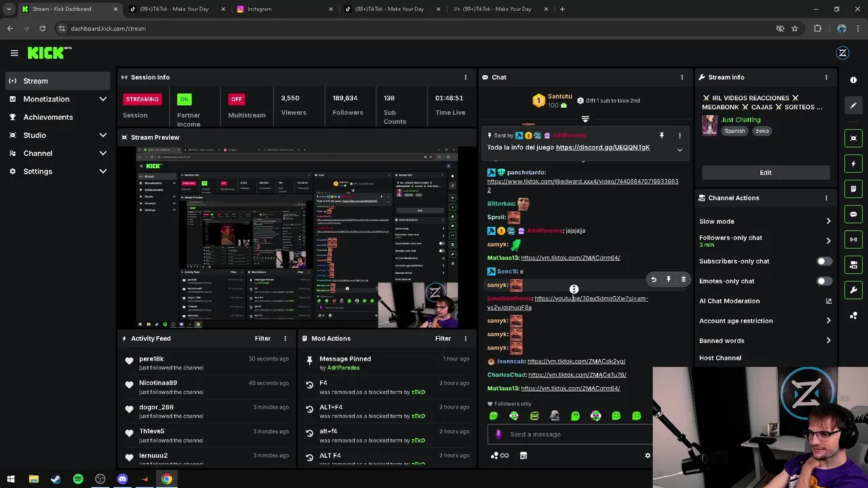Click the Edit stream info button
The width and height of the screenshot is (868, 488).
pos(766,173)
